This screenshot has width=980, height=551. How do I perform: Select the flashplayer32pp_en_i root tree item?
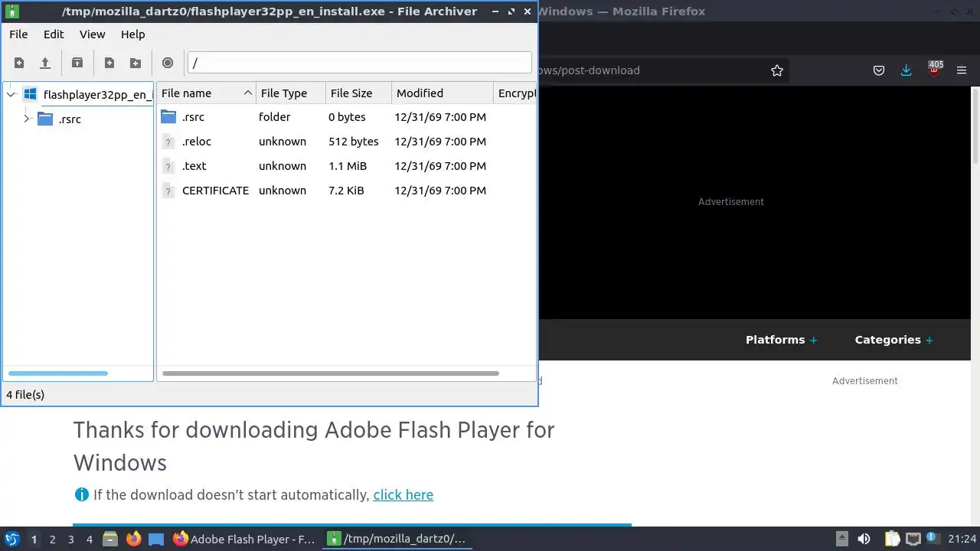click(97, 95)
